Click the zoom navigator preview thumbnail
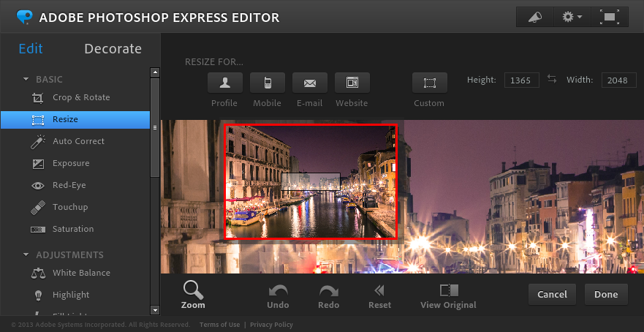 tap(311, 181)
